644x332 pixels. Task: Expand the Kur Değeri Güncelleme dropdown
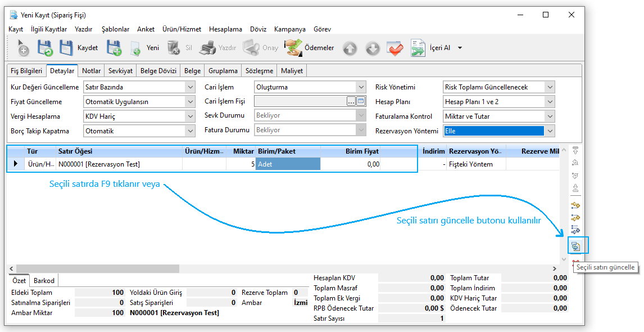click(189, 87)
